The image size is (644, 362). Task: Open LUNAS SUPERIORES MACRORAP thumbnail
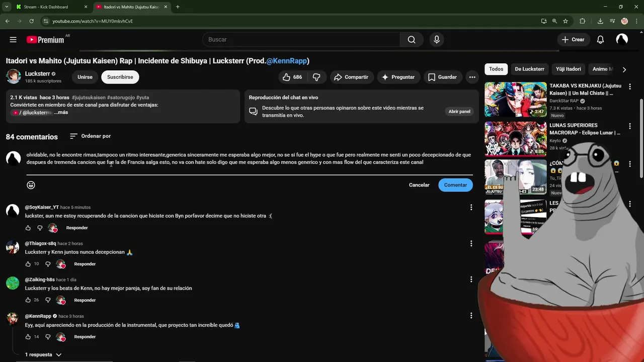coord(516,139)
